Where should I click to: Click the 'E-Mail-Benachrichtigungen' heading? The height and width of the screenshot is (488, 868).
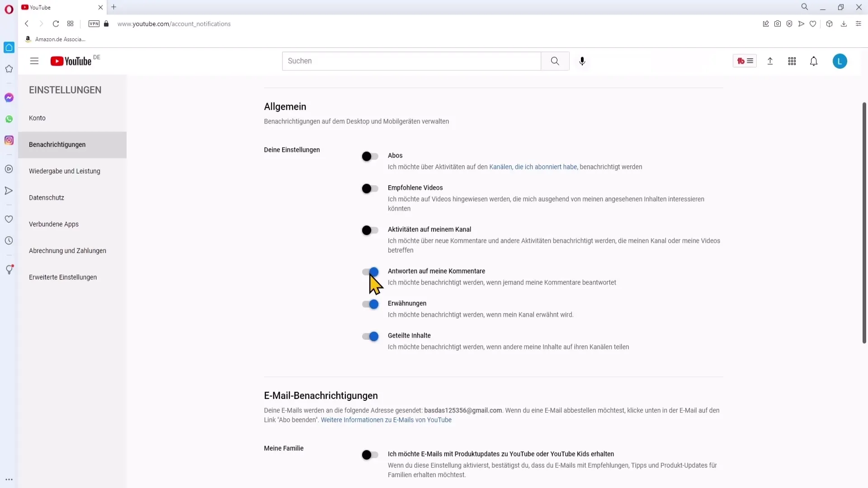[321, 396]
